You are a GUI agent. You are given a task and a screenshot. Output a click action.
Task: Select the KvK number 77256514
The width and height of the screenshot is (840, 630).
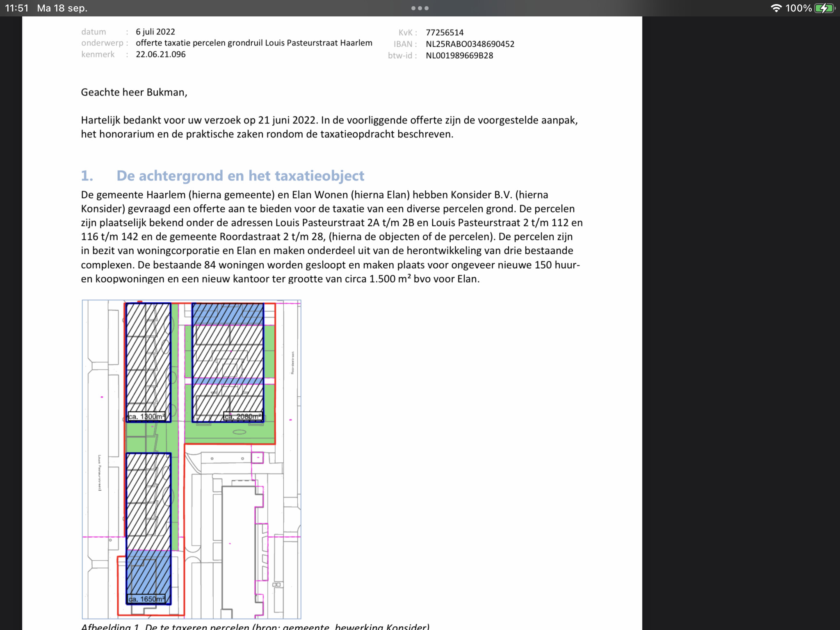(x=445, y=32)
